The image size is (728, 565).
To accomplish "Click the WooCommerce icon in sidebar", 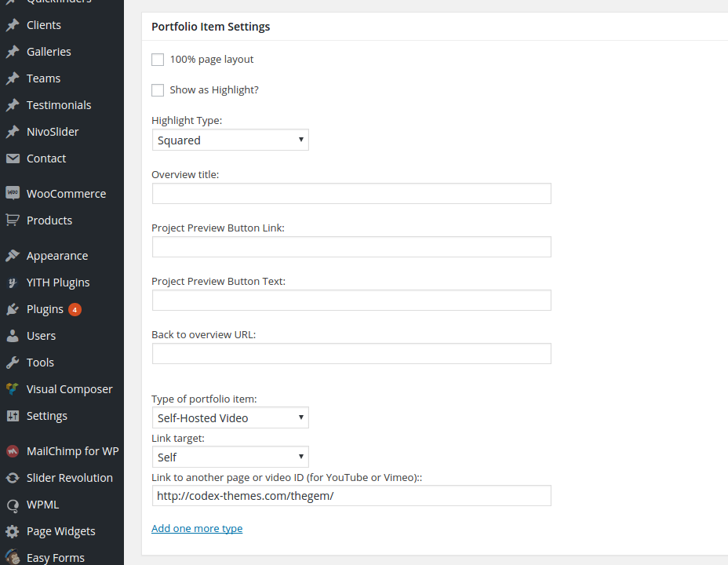I will click(x=13, y=194).
